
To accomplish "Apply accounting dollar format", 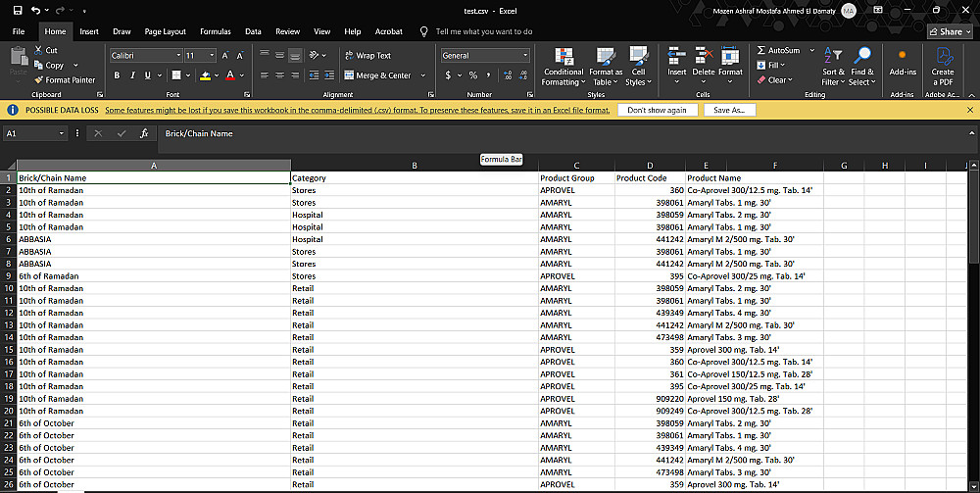I will pyautogui.click(x=448, y=75).
